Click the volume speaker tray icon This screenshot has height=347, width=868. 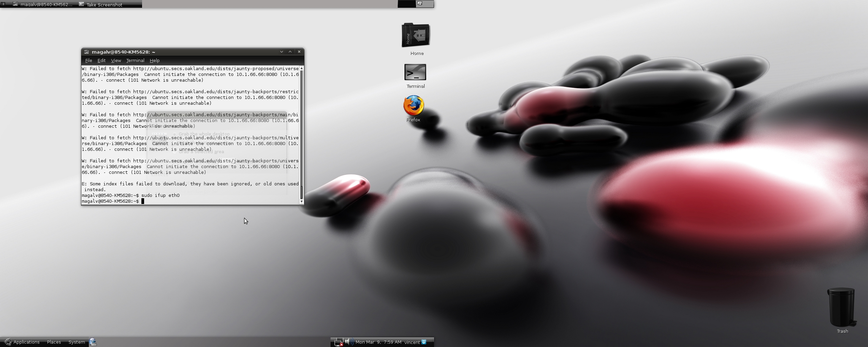tap(348, 342)
